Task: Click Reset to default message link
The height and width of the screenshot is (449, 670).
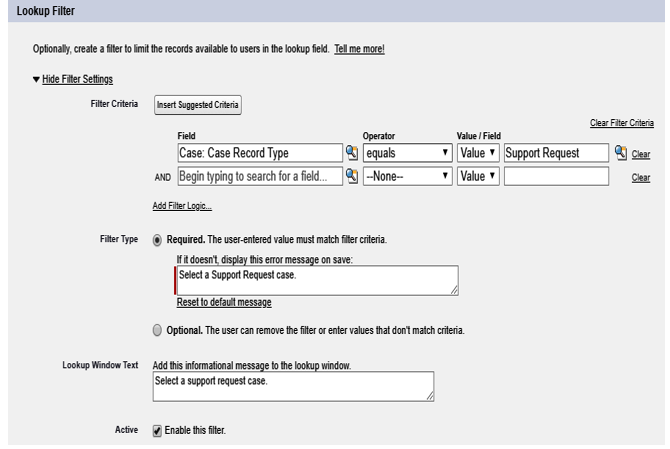Action: [224, 302]
